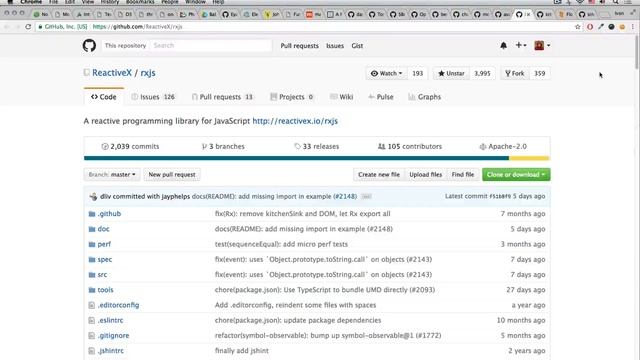The image size is (640, 360).
Task: Bookmark the page with the star icon
Action: [x=578, y=27]
